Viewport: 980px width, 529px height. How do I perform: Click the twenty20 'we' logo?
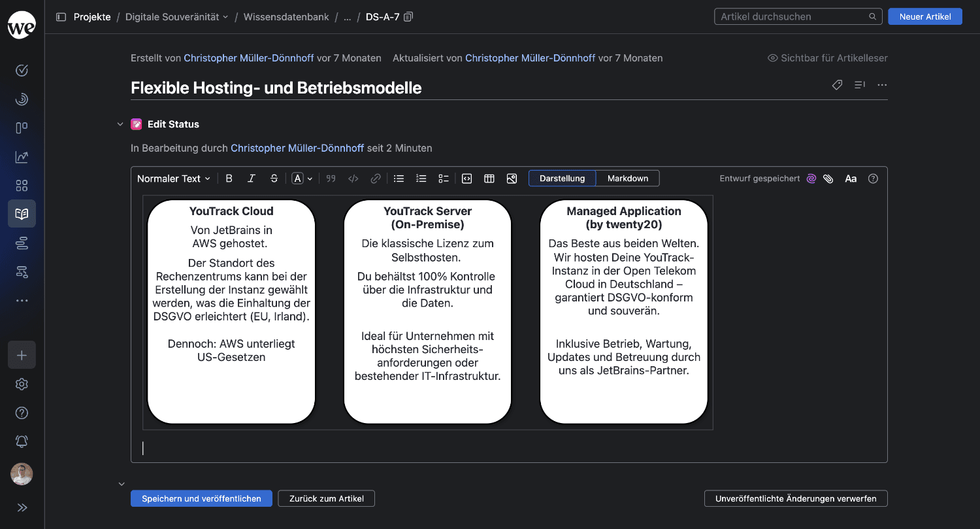point(22,25)
